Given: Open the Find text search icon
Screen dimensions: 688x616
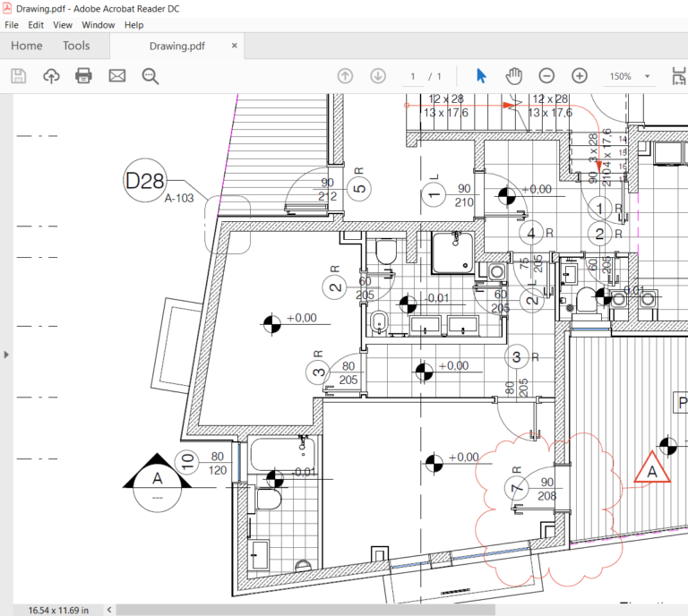Looking at the screenshot, I should point(150,76).
